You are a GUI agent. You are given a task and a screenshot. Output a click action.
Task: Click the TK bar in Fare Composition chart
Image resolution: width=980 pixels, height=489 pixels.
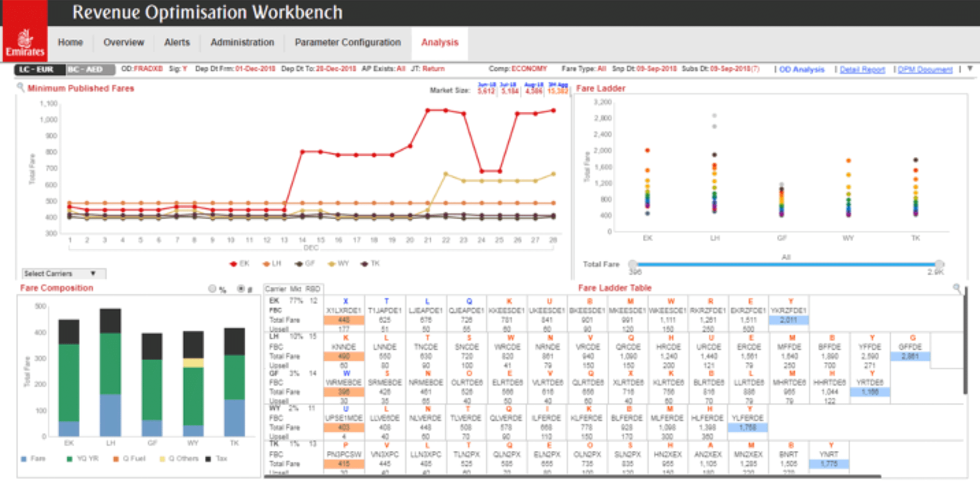[235, 382]
